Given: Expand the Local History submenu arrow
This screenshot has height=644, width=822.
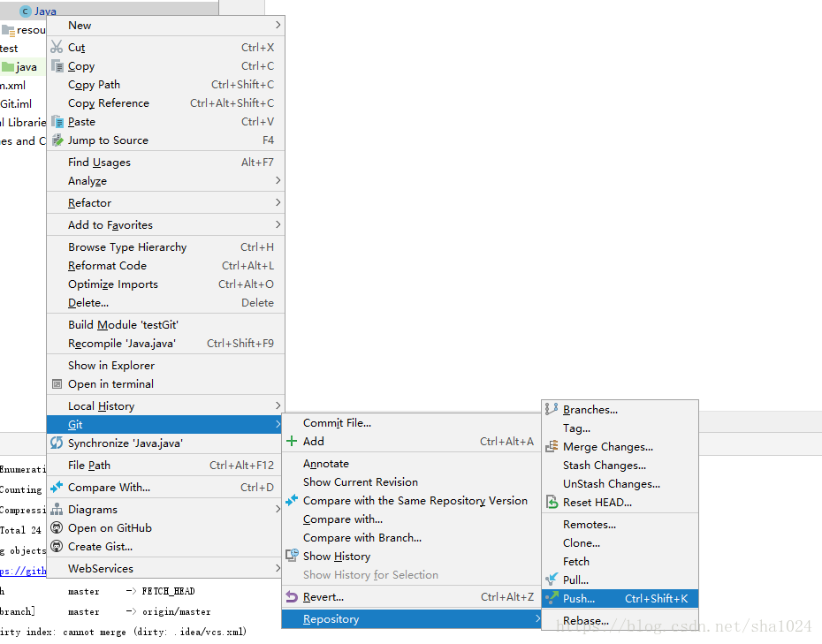Looking at the screenshot, I should pyautogui.click(x=278, y=406).
